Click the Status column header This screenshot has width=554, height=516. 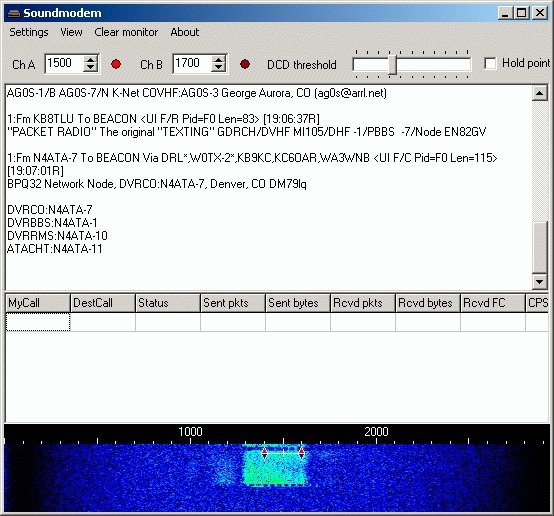coord(168,303)
